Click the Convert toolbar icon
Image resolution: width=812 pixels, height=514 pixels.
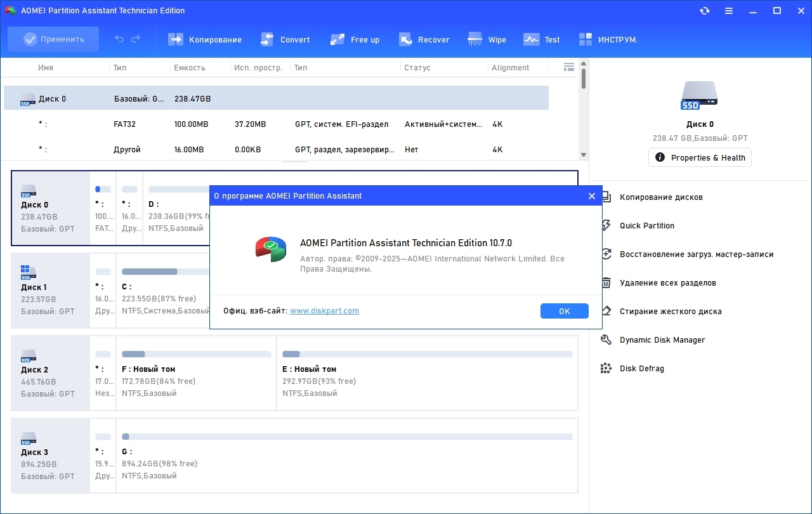pyautogui.click(x=267, y=39)
